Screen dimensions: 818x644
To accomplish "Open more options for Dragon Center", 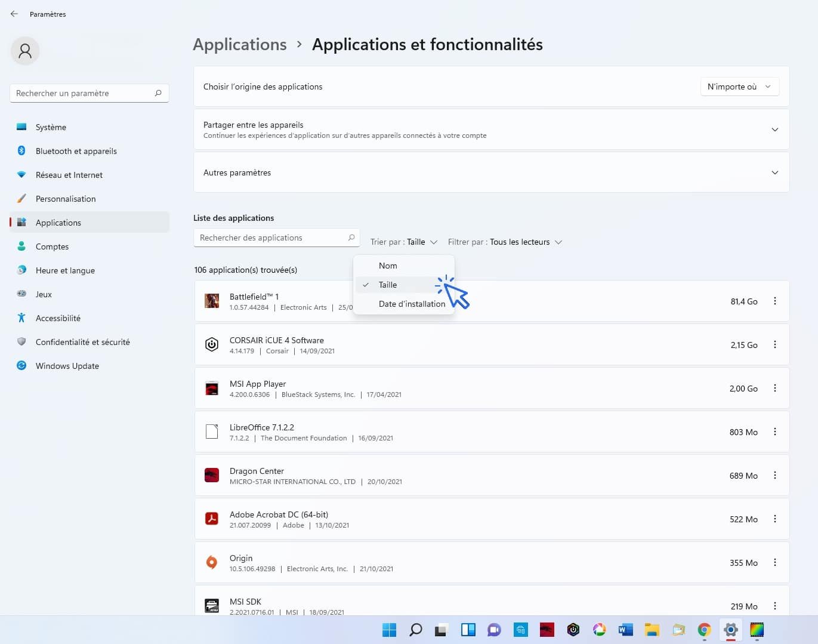I will pos(775,475).
